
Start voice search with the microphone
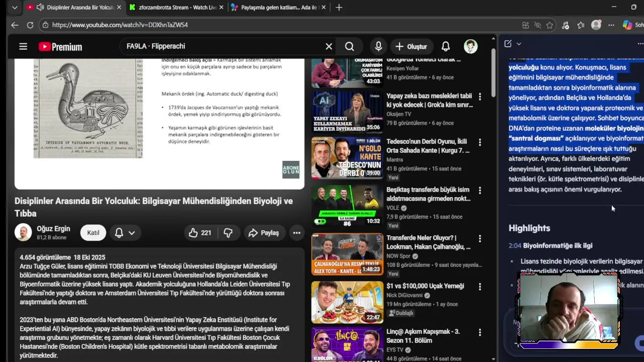coord(378,47)
